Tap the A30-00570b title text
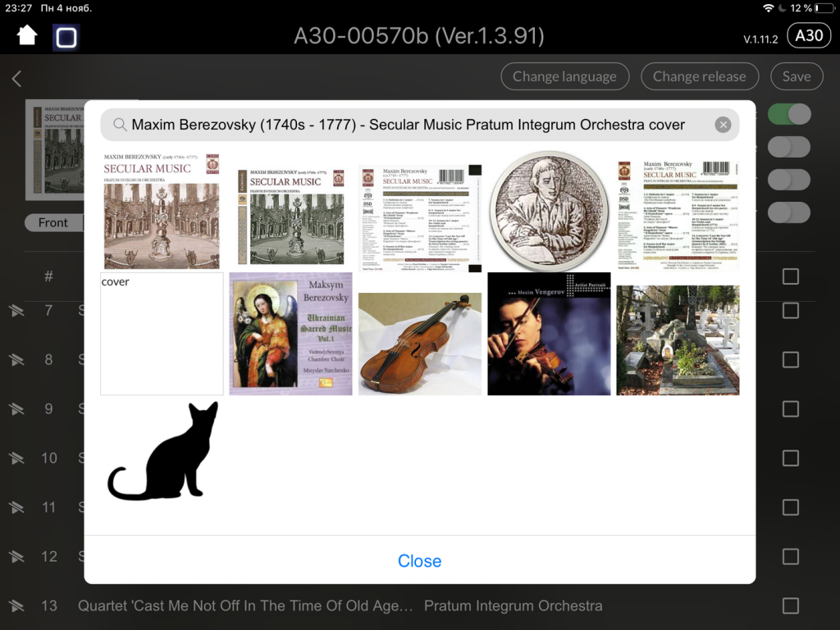The height and width of the screenshot is (630, 840). [x=419, y=36]
